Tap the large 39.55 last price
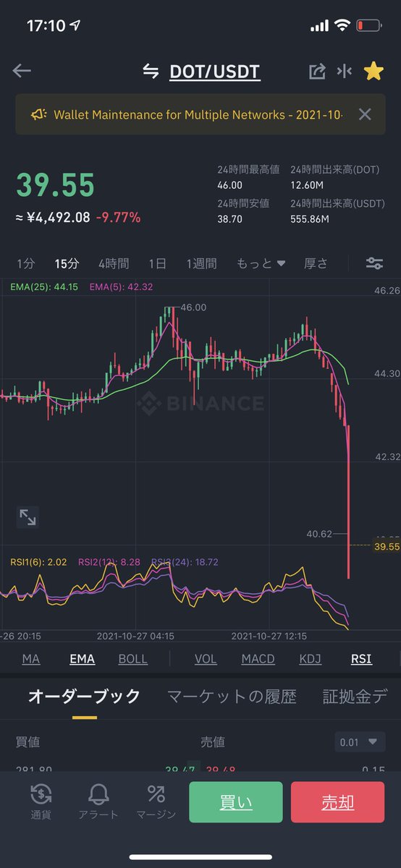401x868 pixels. click(55, 185)
